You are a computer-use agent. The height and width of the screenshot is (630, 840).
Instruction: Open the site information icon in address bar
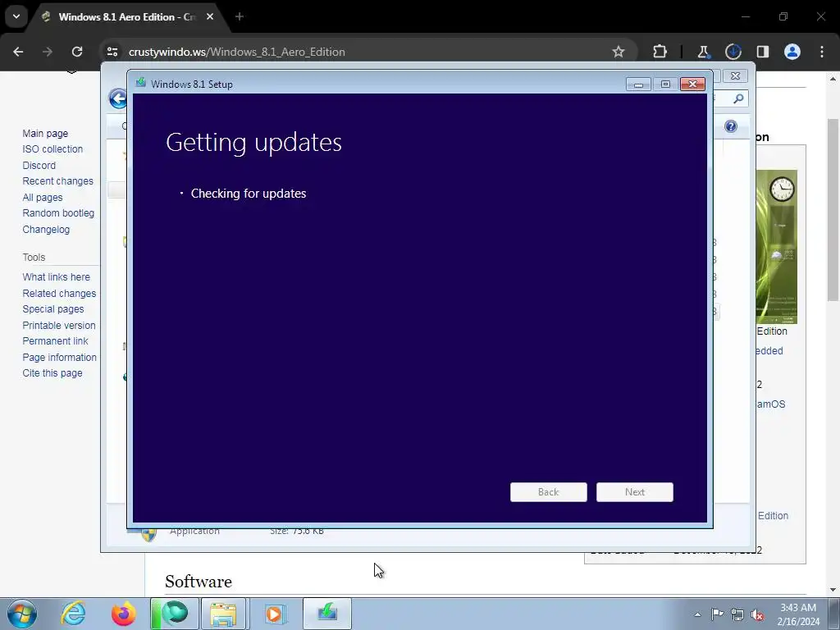click(112, 52)
